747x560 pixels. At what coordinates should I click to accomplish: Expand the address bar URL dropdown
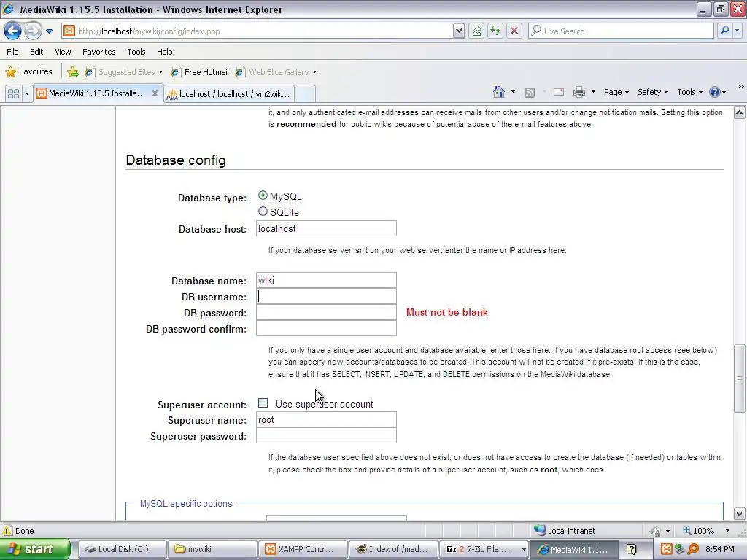click(x=459, y=31)
